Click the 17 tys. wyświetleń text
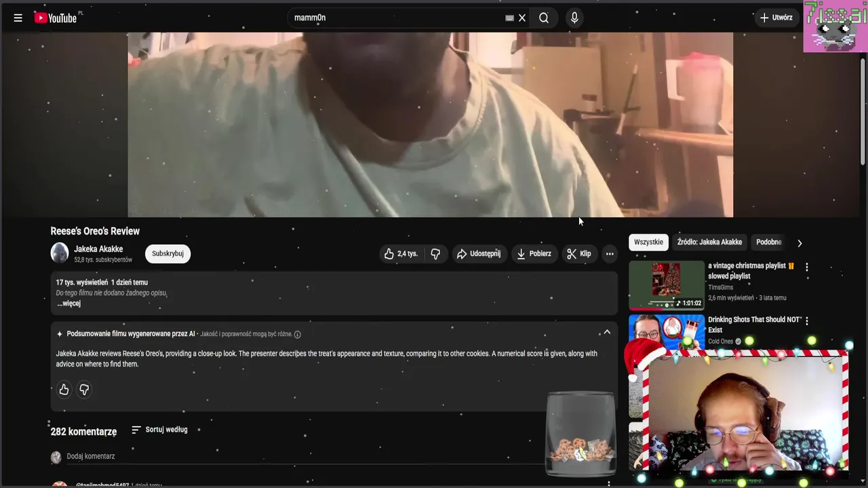This screenshot has height=488, width=868. [x=81, y=283]
